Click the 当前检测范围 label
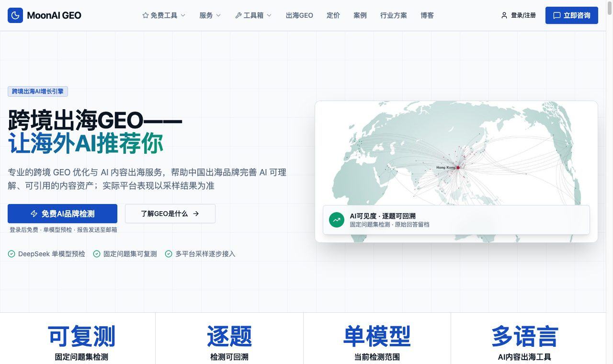Viewport: 613px width, 364px height. click(x=377, y=357)
